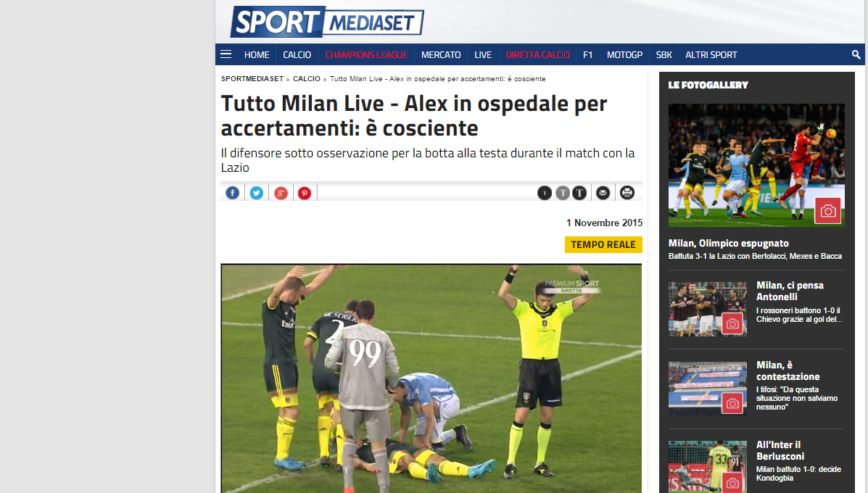The height and width of the screenshot is (493, 868).
Task: Click the Tempo Reale button
Action: [x=603, y=244]
